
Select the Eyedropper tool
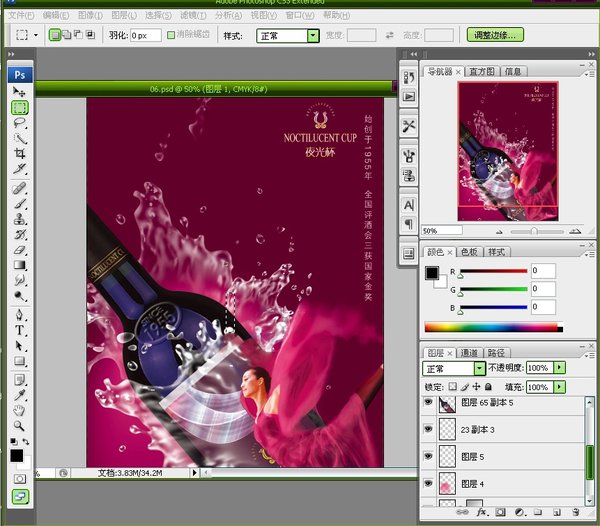(x=19, y=395)
